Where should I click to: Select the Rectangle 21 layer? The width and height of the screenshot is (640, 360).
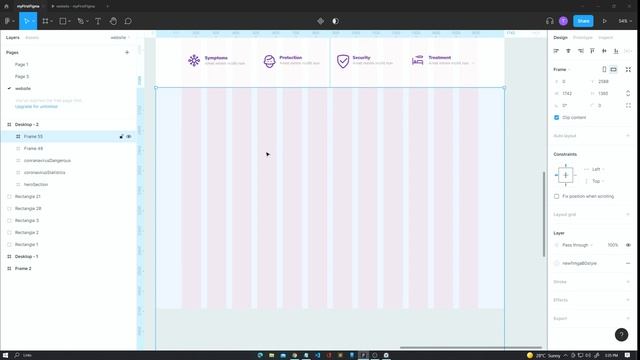coord(28,196)
